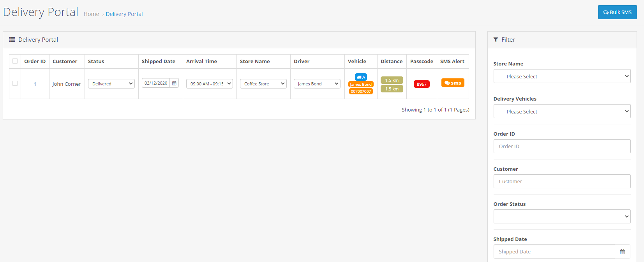Expand the arrival time 09:00 AM dropdown
644x262 pixels.
click(x=210, y=84)
